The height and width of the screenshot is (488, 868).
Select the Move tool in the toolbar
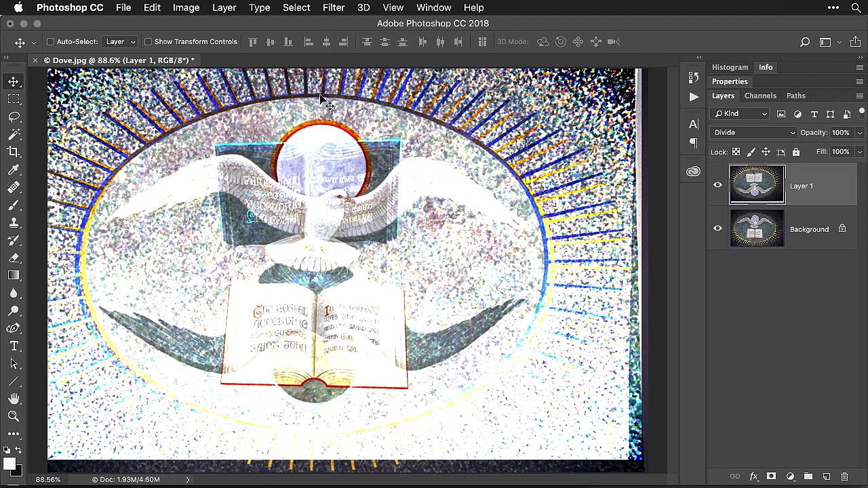pyautogui.click(x=14, y=81)
